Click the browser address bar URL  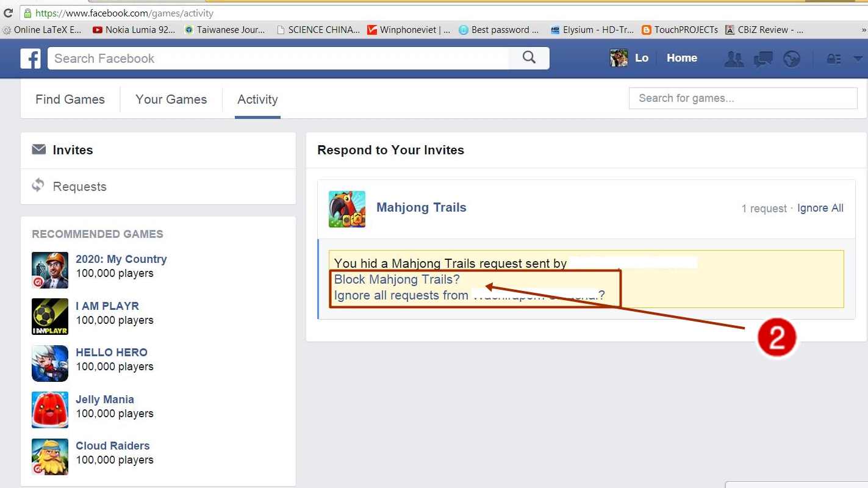click(124, 13)
